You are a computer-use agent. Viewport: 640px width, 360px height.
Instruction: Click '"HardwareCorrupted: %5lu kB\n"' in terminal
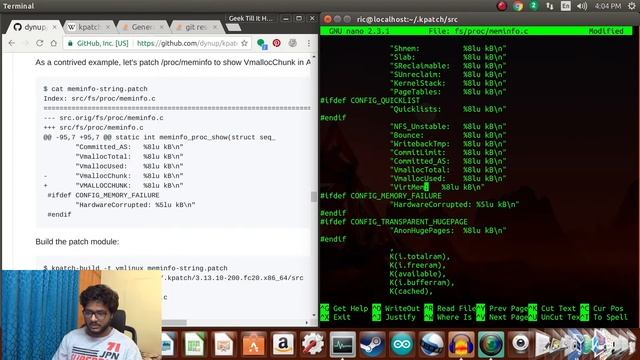[454, 204]
